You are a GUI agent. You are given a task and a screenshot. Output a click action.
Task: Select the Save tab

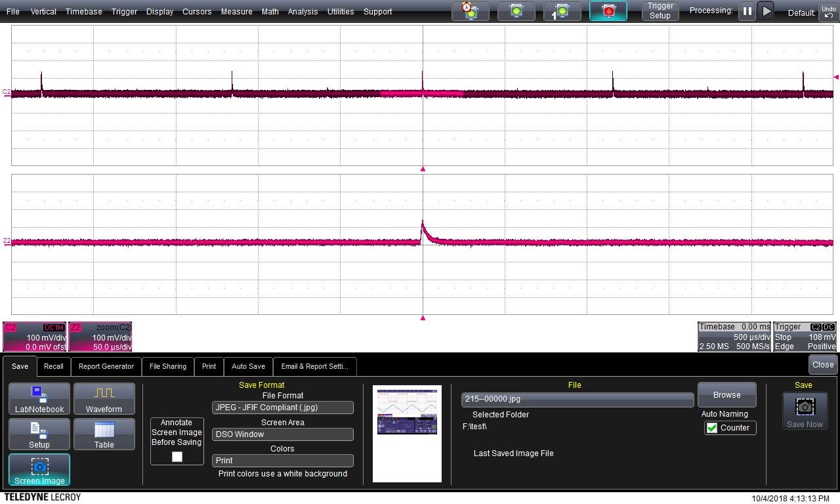pyautogui.click(x=20, y=366)
